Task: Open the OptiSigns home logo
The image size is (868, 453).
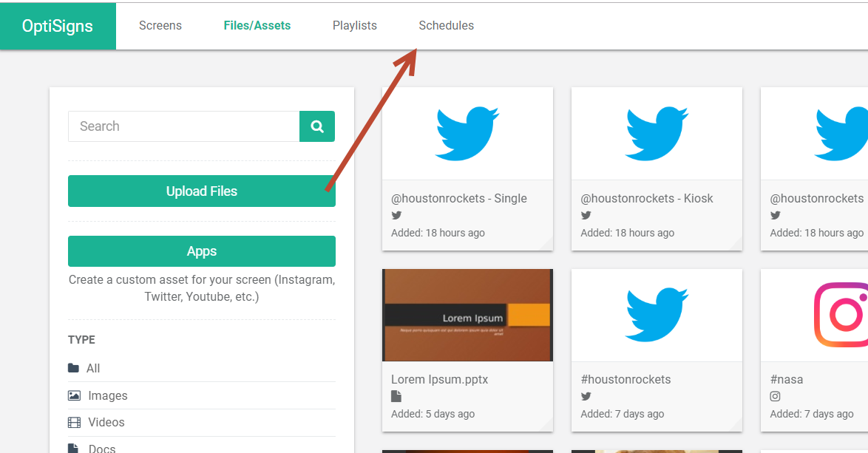Action: tap(58, 26)
